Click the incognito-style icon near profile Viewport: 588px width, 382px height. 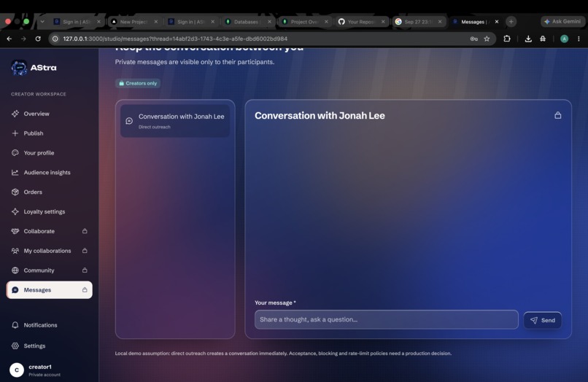tap(543, 39)
